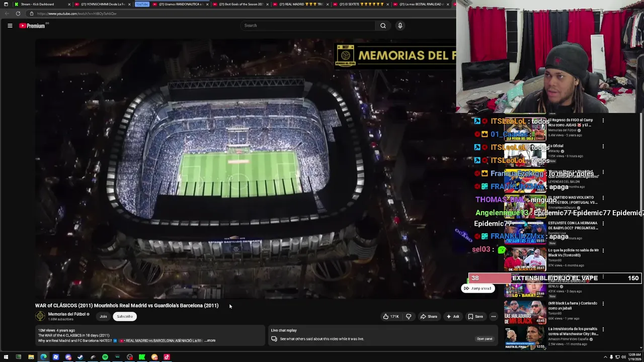Click the search magnifier button

(x=383, y=26)
